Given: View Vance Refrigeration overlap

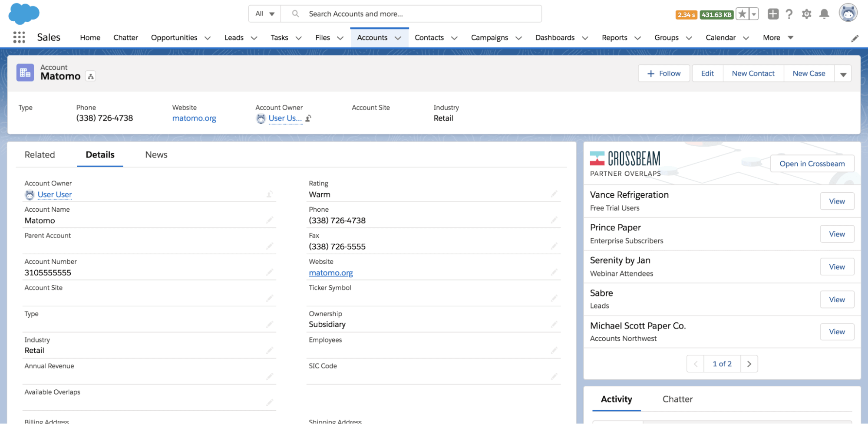Looking at the screenshot, I should [x=837, y=201].
